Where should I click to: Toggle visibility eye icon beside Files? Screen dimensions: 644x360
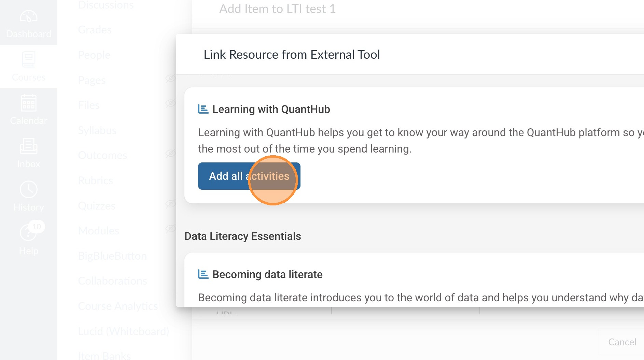coord(170,103)
